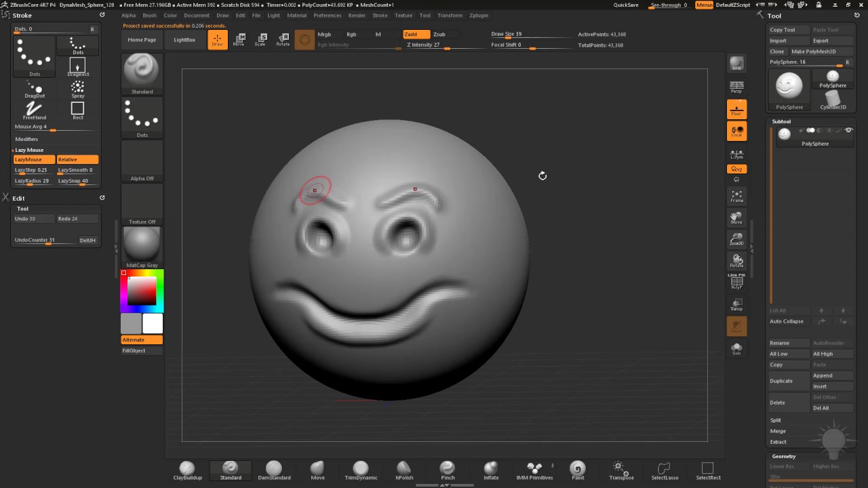This screenshot has width=868, height=488.
Task: Toggle Persp perspective view
Action: tap(736, 87)
